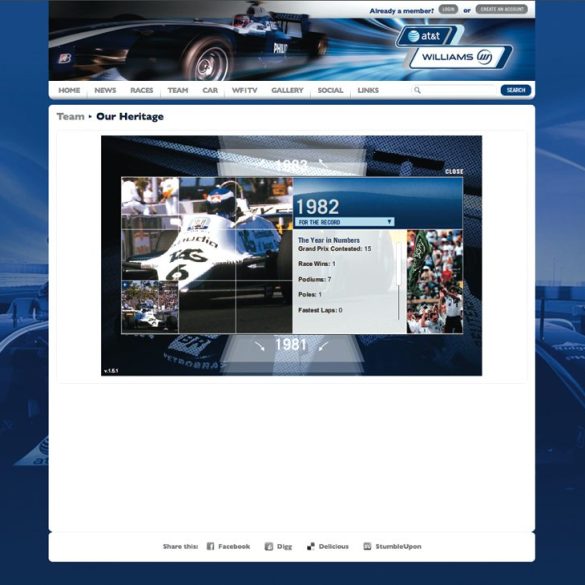Click the Login button
Image resolution: width=585 pixels, height=585 pixels.
tap(448, 9)
